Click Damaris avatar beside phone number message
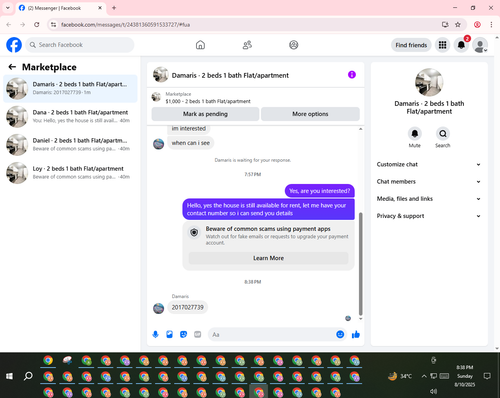Image resolution: width=500 pixels, height=398 pixels. click(158, 308)
